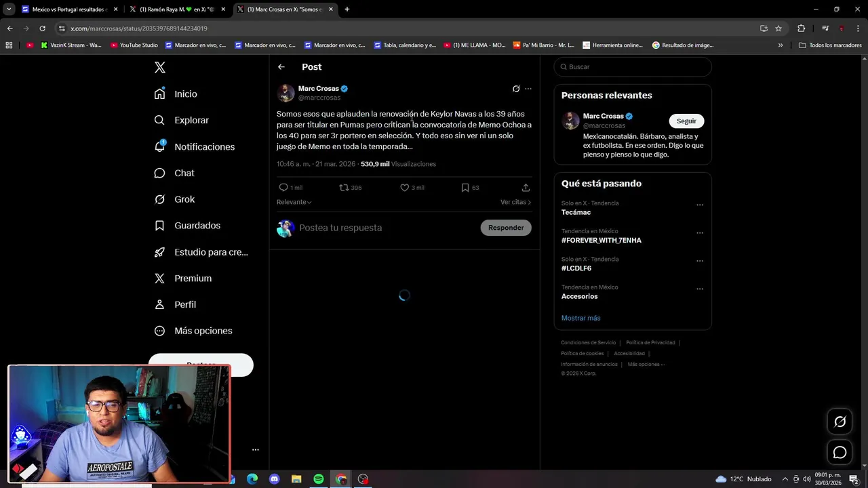Viewport: 868px width, 488px height.
Task: Open Premium from sidebar
Action: point(183,279)
